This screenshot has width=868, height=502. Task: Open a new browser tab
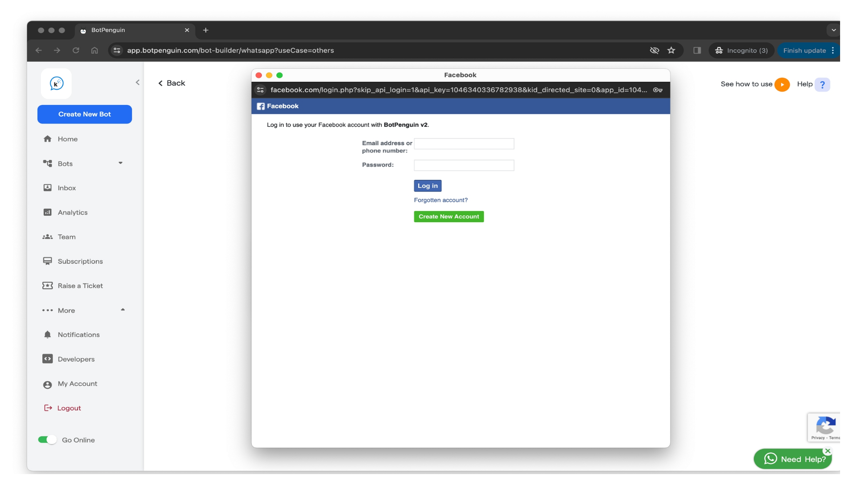206,30
